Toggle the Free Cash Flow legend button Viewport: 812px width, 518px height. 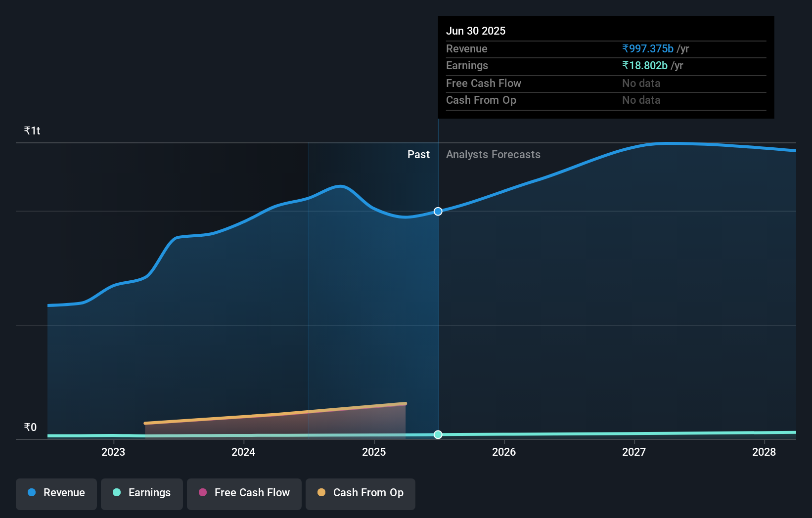244,494
